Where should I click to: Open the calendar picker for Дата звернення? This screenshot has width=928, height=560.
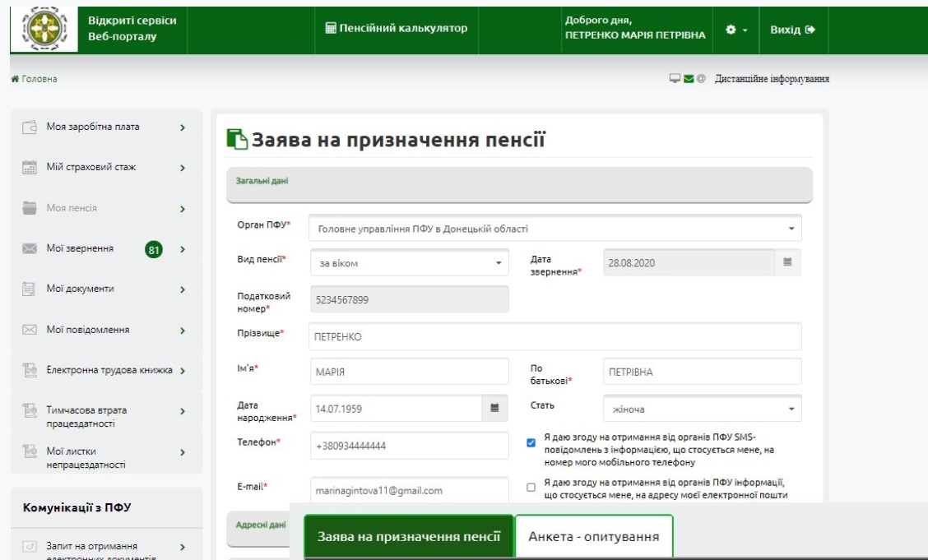coord(787,262)
